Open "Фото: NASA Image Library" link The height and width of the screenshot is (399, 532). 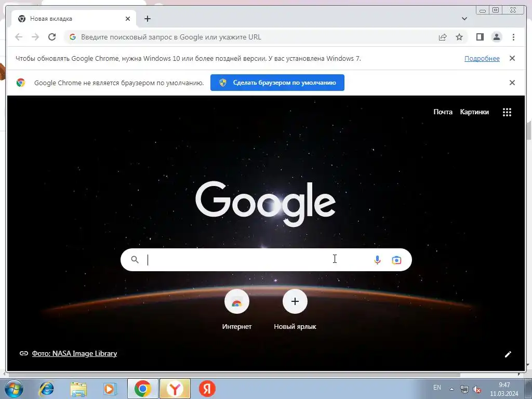[74, 353]
